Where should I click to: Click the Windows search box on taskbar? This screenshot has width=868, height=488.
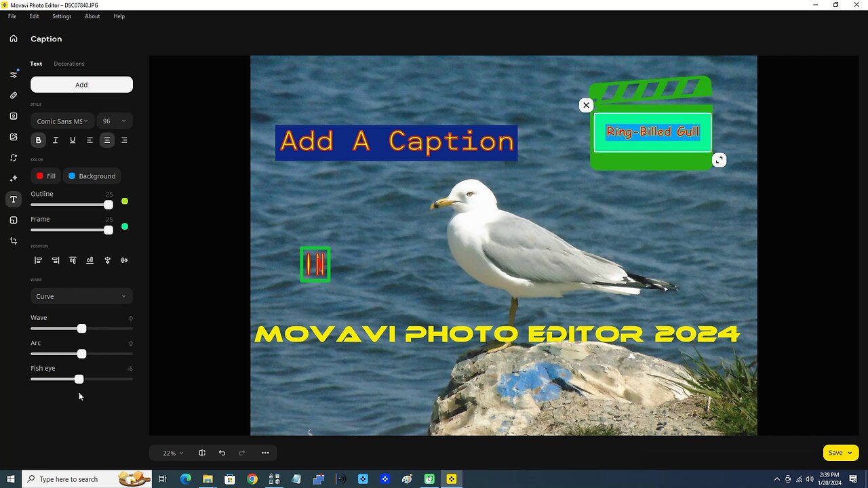[87, 479]
